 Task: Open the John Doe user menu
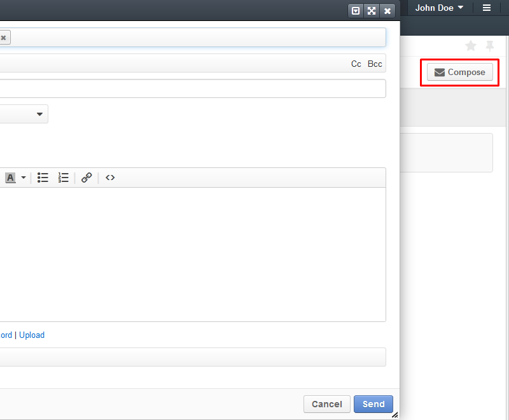click(x=439, y=8)
